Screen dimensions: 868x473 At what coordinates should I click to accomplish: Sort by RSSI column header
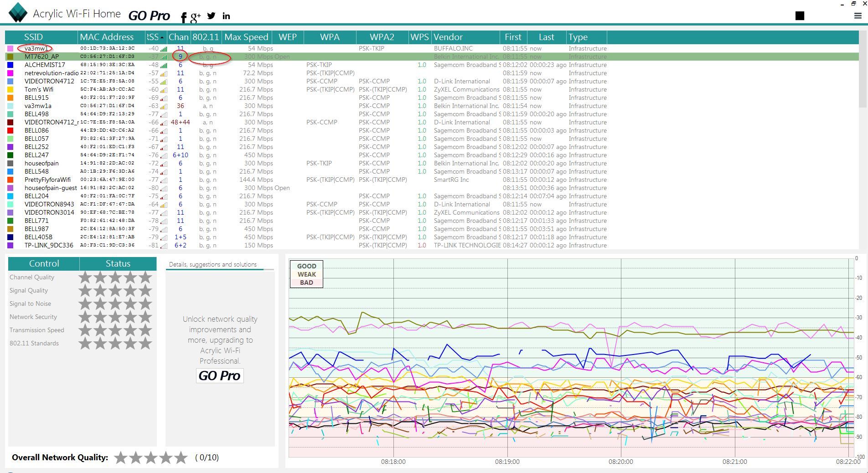156,37
